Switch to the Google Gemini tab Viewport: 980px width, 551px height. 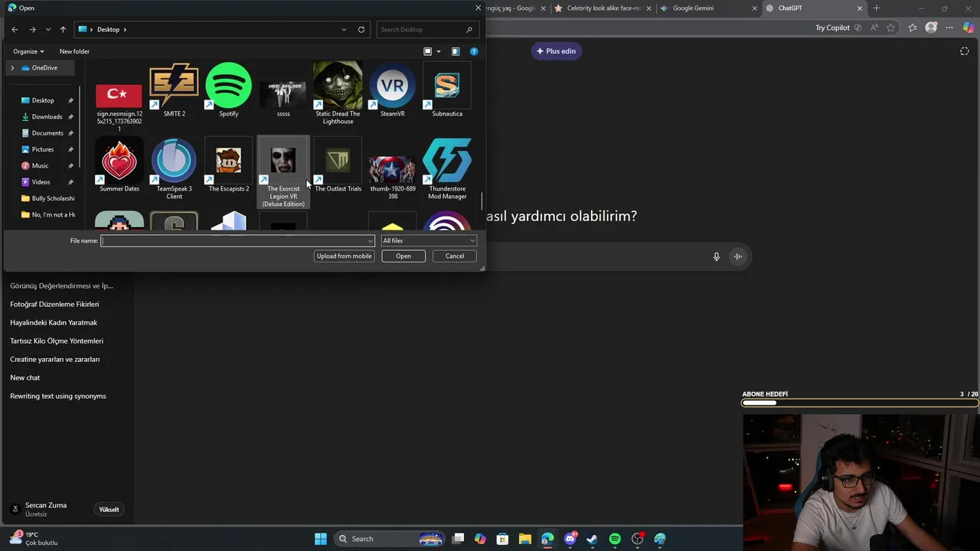(x=707, y=8)
